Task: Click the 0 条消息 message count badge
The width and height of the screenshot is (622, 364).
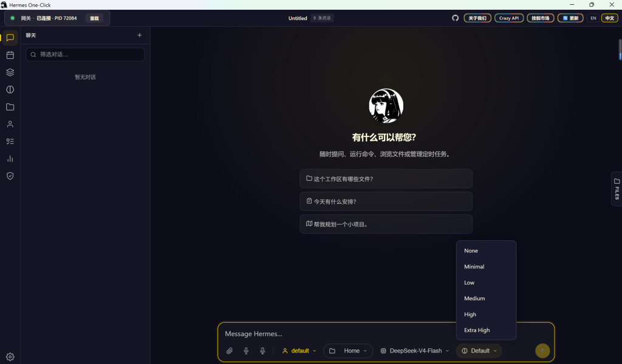Action: point(322,18)
